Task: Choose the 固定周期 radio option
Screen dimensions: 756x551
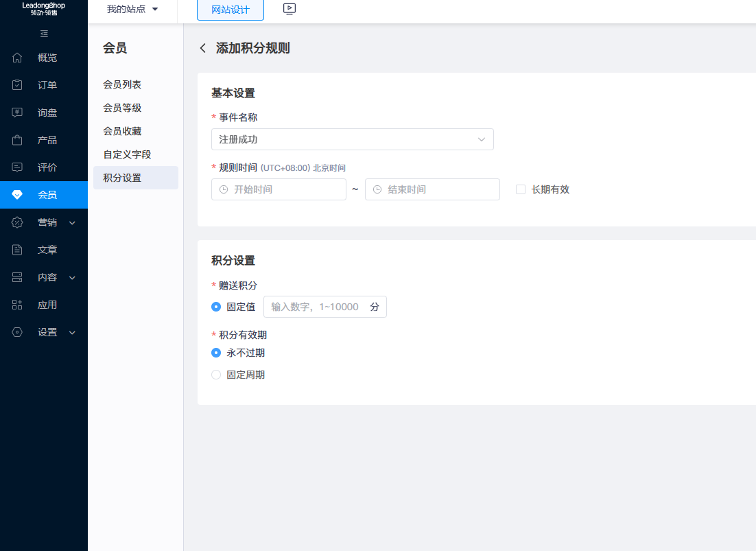Action: 216,375
